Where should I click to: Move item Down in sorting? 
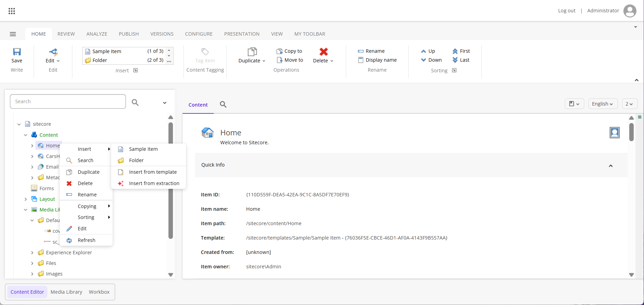coord(431,60)
